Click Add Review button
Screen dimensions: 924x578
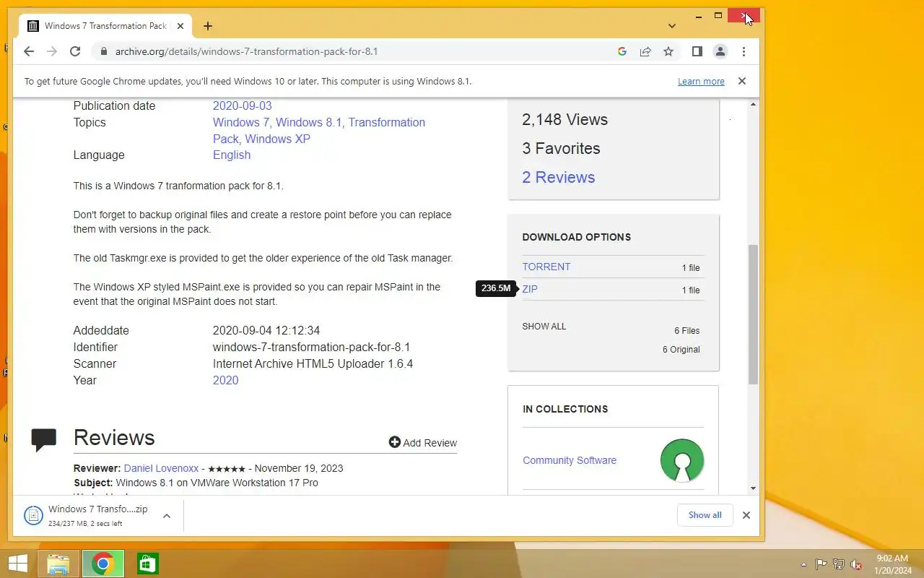pyautogui.click(x=423, y=443)
